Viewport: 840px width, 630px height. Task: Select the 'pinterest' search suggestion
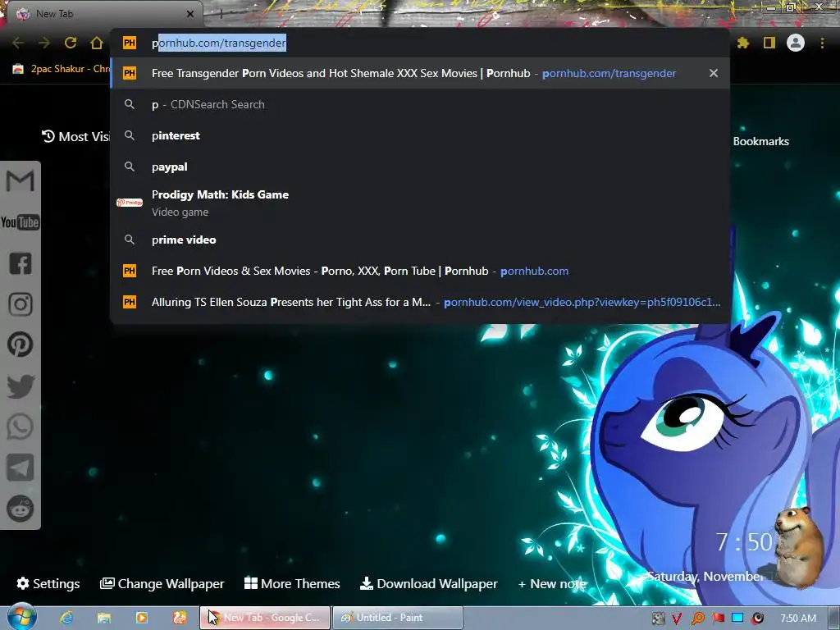pos(420,135)
